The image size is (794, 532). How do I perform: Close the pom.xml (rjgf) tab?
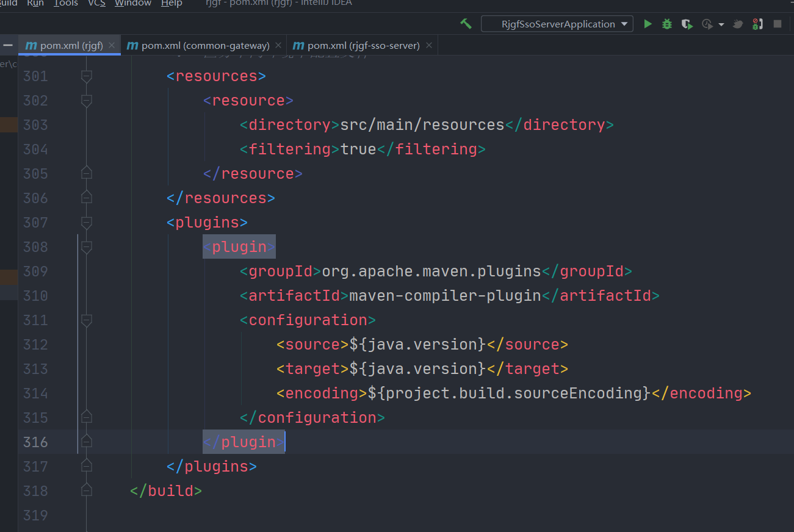coord(112,45)
